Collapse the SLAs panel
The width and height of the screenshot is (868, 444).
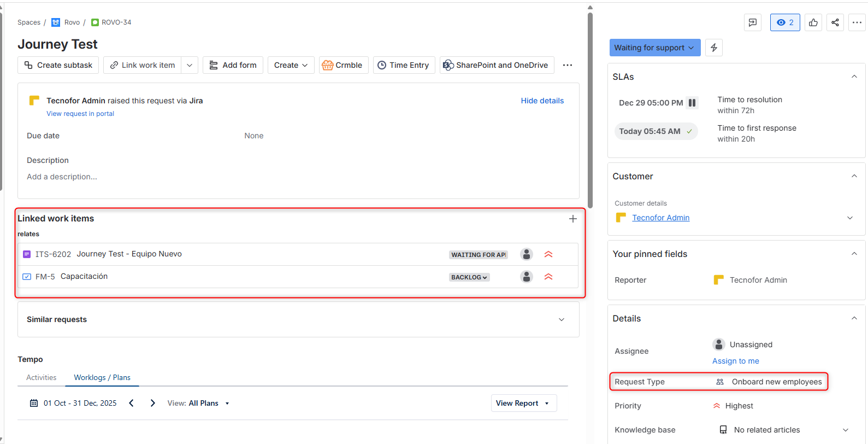pyautogui.click(x=854, y=77)
